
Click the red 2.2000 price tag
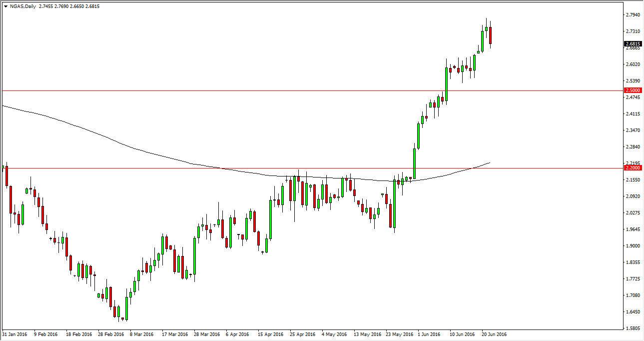tap(632, 168)
